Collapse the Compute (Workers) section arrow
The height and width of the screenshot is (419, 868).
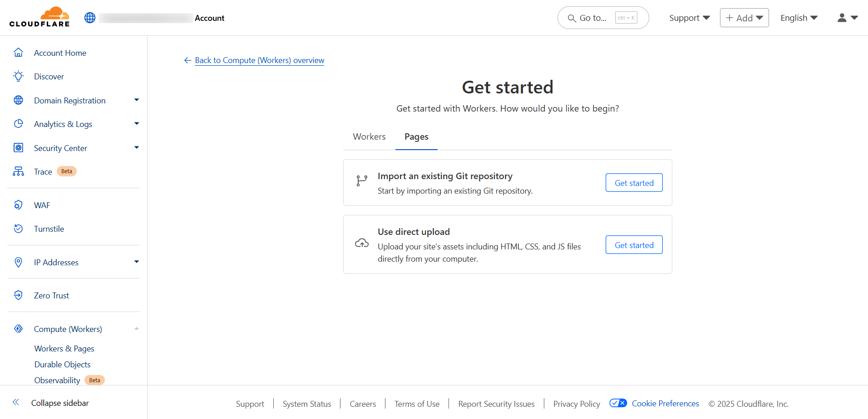pos(137,328)
